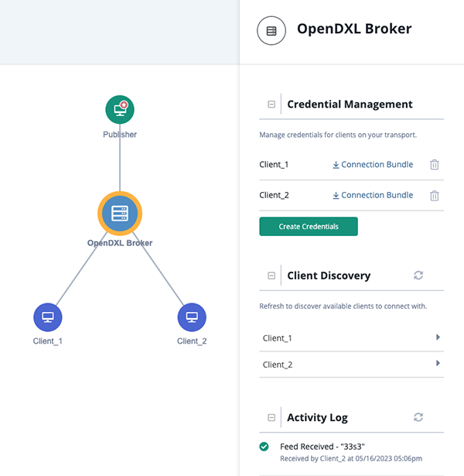Select the Client_2 node icon in the graph
Screen dimensions: 464x476
(192, 317)
